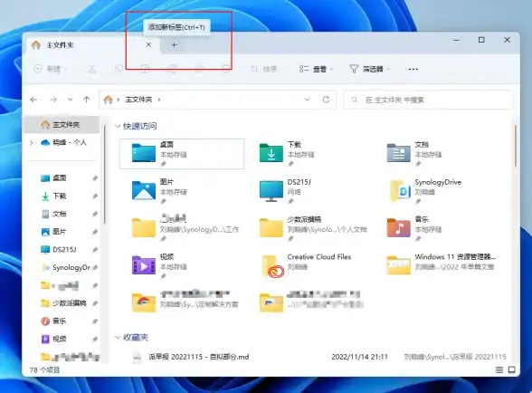The image size is (532, 393).
Task: Expand the chevron after 主文件夹 breadcrumb
Action: (159, 100)
